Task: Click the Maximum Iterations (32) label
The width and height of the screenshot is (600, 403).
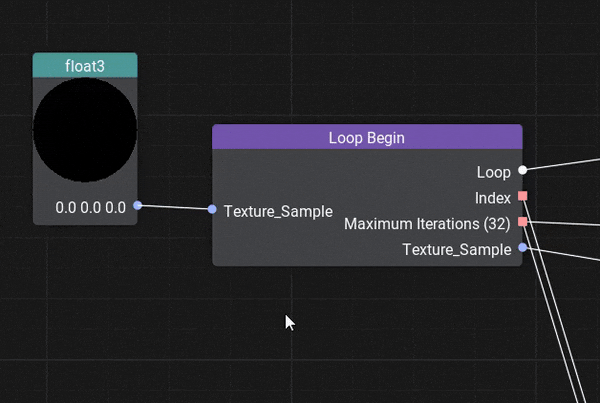Action: [x=427, y=223]
